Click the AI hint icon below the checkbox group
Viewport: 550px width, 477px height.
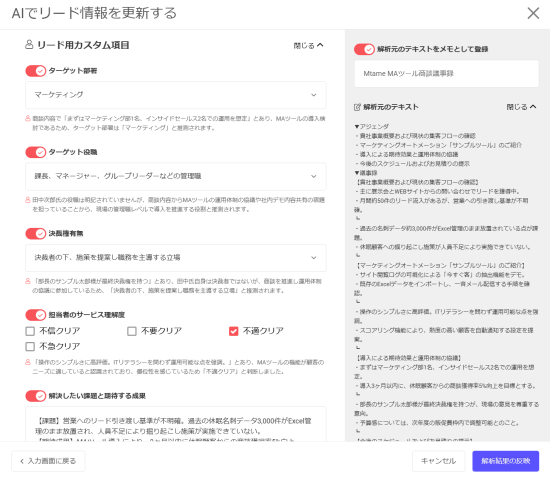click(x=28, y=362)
